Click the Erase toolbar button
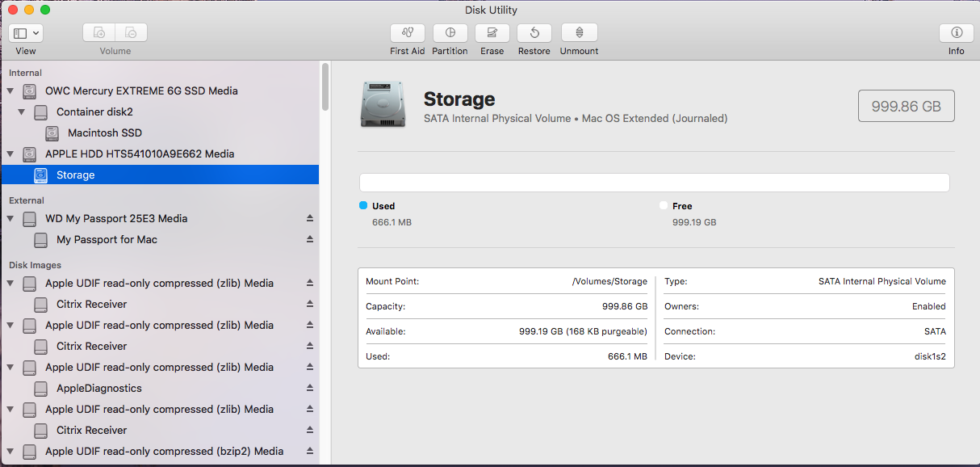Screen dimensions: 980x467 pos(492,33)
